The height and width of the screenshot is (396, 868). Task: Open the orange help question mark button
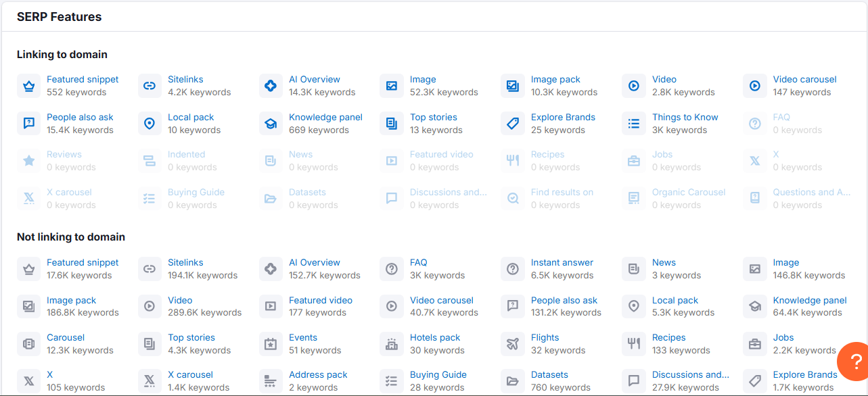(x=854, y=361)
